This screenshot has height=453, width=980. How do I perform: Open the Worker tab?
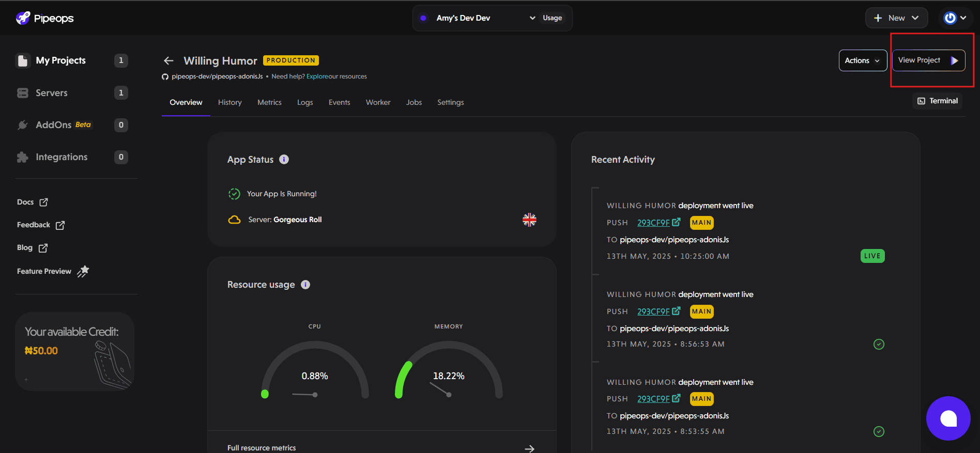click(x=378, y=102)
